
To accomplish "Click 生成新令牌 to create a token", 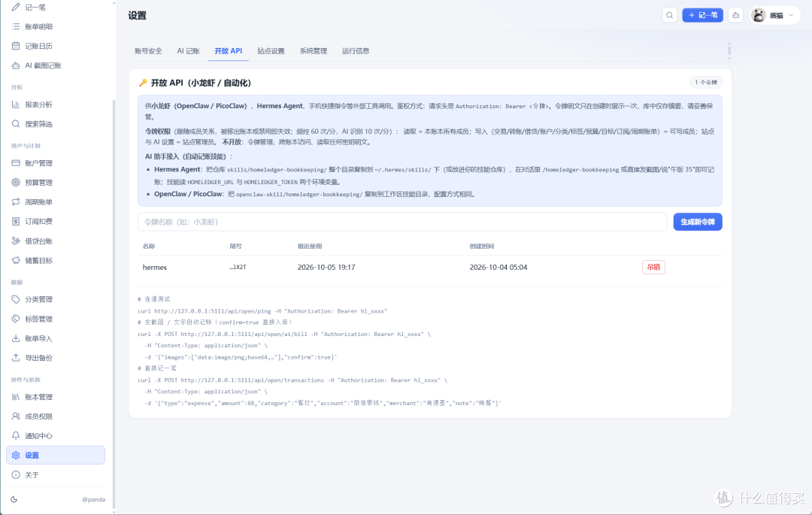I will (x=698, y=222).
